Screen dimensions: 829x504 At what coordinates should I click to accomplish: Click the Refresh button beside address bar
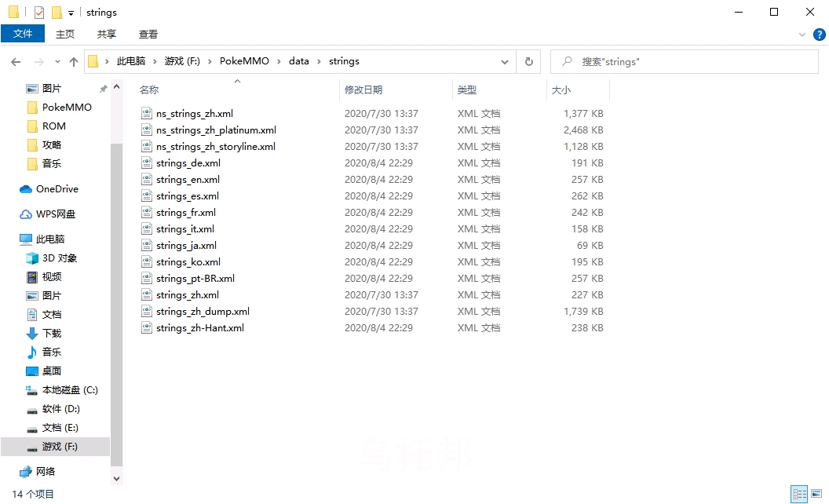tap(528, 61)
